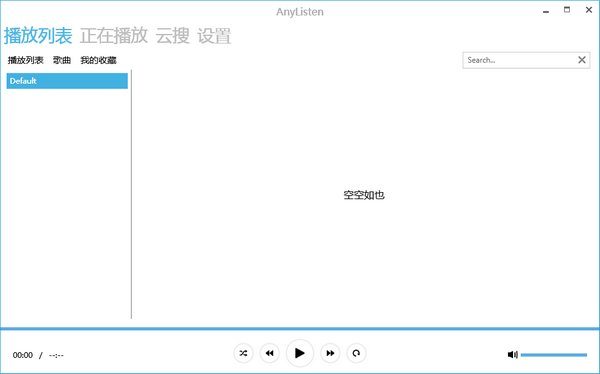Mute audio via the speaker icon

(512, 355)
